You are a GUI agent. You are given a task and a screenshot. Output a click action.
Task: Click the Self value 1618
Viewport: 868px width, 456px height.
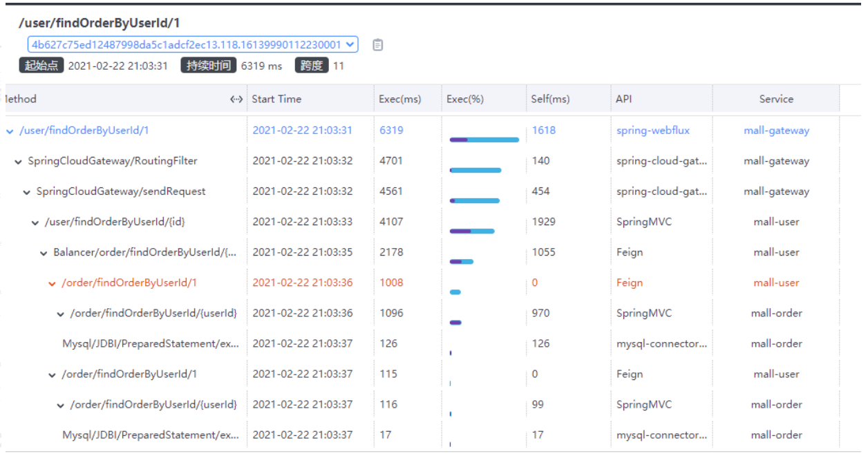(x=544, y=130)
